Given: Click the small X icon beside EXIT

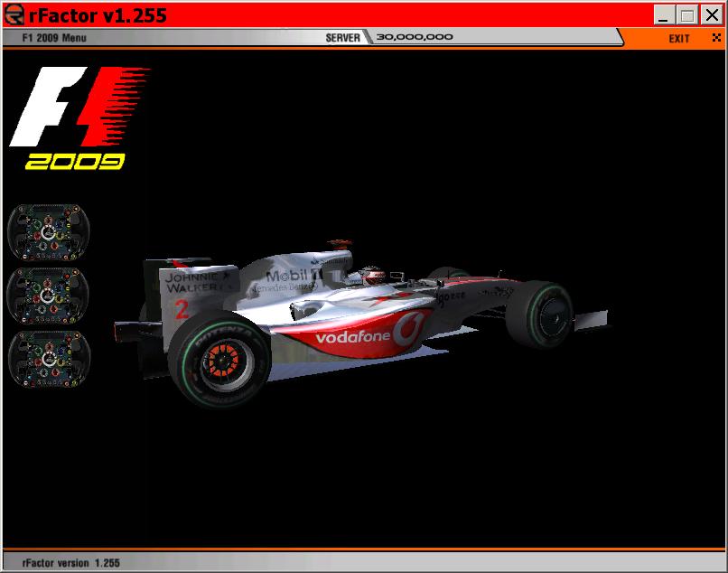Looking at the screenshot, I should pos(716,38).
